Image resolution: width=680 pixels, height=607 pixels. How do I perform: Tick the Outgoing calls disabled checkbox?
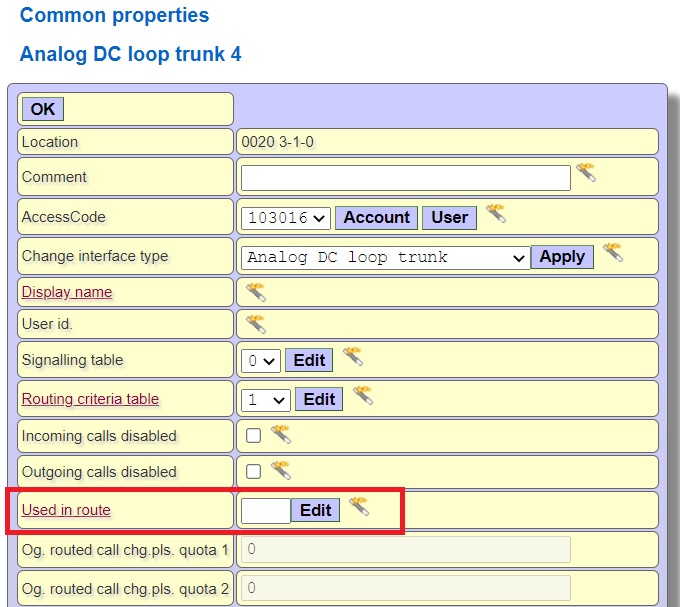tap(254, 471)
